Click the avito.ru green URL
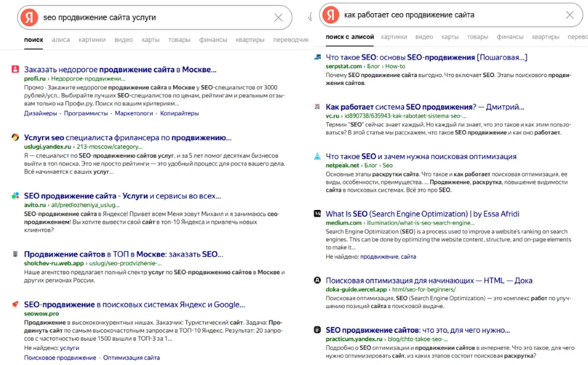The image size is (588, 365). [x=35, y=205]
